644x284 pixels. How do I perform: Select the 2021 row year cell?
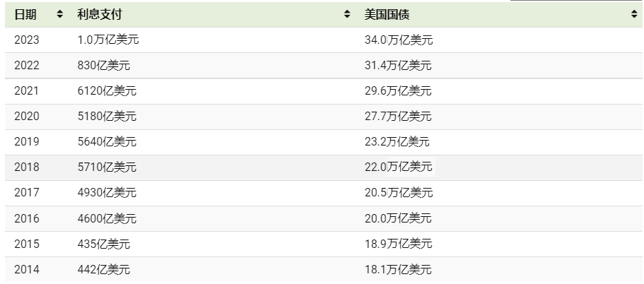27,91
